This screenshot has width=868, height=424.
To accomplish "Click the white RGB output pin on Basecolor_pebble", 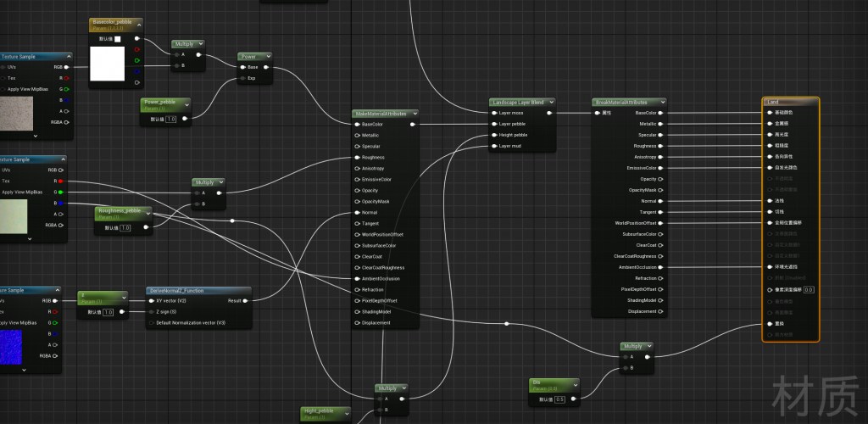I will (x=138, y=39).
